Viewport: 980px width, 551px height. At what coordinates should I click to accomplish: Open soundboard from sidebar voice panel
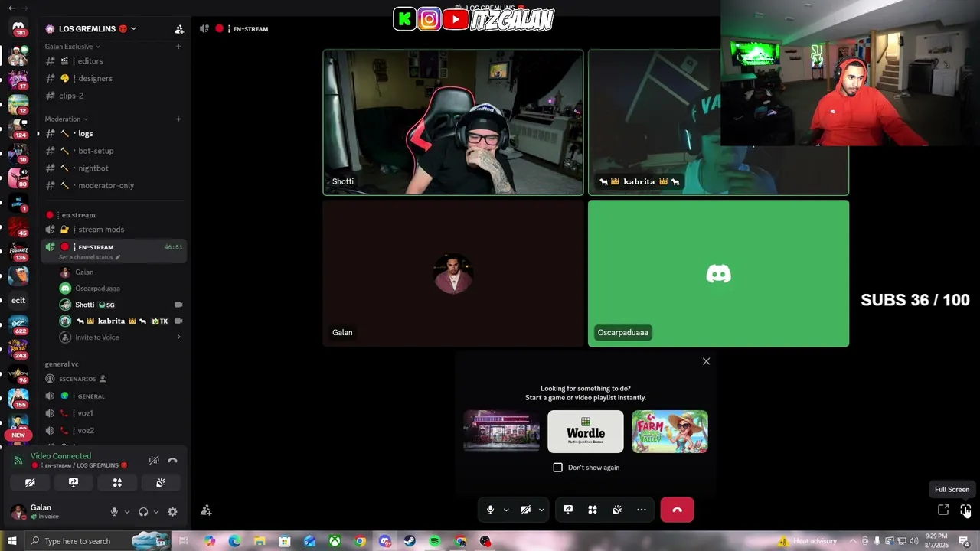(x=161, y=483)
